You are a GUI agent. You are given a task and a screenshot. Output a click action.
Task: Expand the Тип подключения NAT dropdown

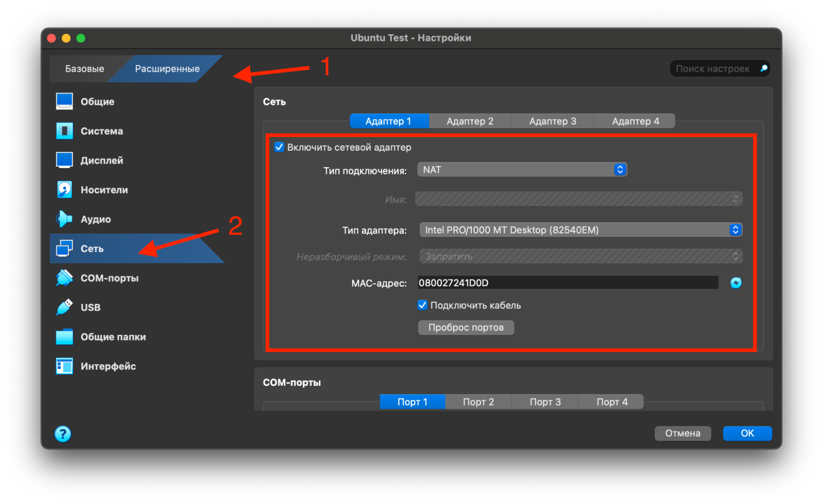522,170
